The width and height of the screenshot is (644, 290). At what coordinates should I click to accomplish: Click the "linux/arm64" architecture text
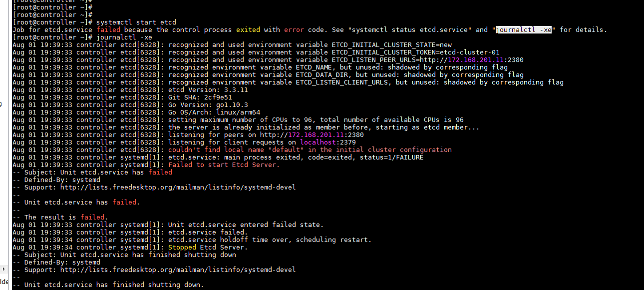tap(238, 112)
